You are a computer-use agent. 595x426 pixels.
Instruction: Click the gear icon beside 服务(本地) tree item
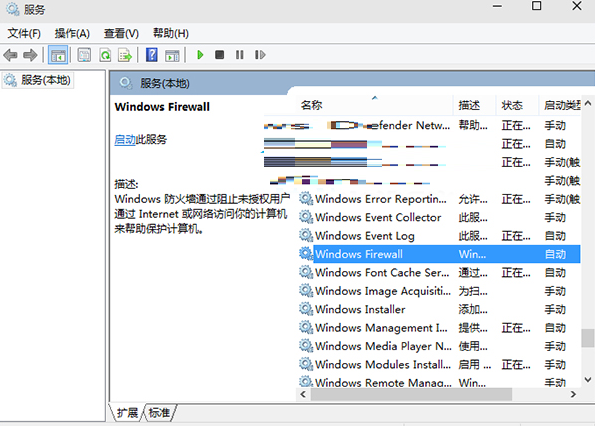[10, 80]
